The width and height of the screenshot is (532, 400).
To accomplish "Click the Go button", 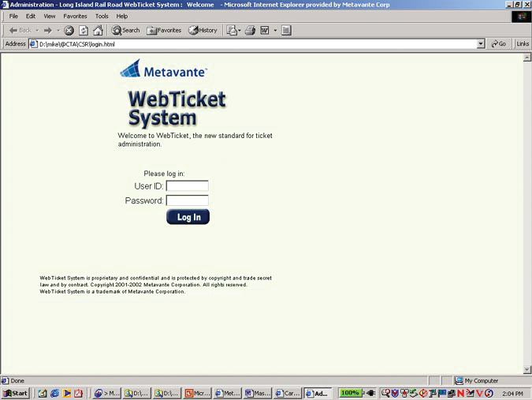I will 498,44.
